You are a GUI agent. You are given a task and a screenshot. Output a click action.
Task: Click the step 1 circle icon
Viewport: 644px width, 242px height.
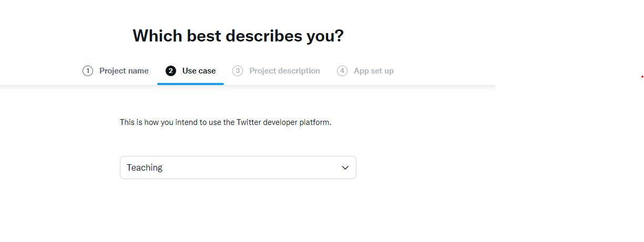coord(88,71)
